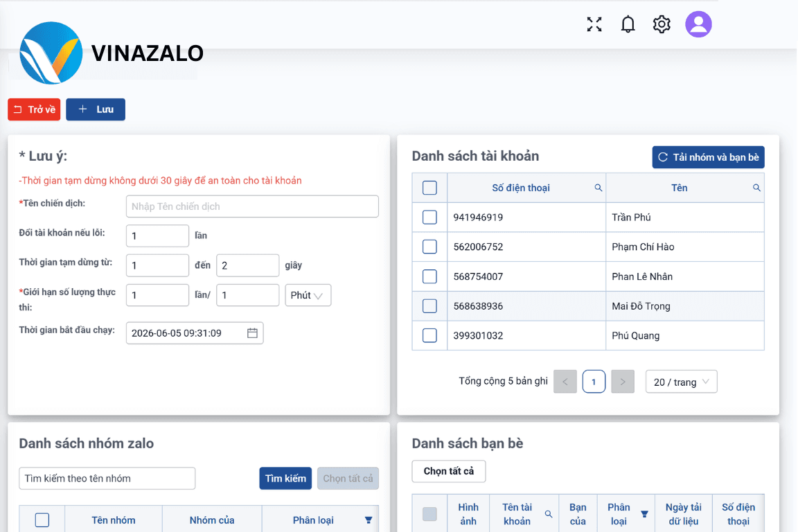The image size is (798, 532).
Task: Open the notifications bell
Action: (628, 24)
